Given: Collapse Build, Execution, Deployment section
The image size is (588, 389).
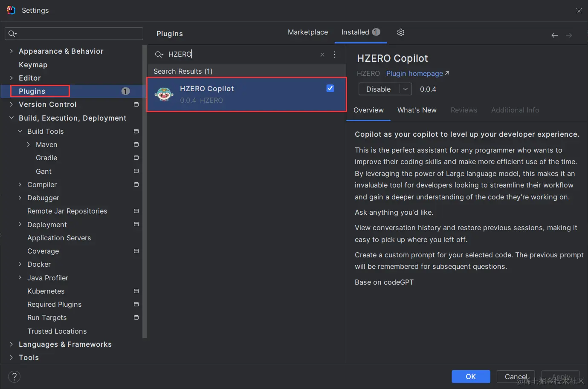Looking at the screenshot, I should coord(11,118).
